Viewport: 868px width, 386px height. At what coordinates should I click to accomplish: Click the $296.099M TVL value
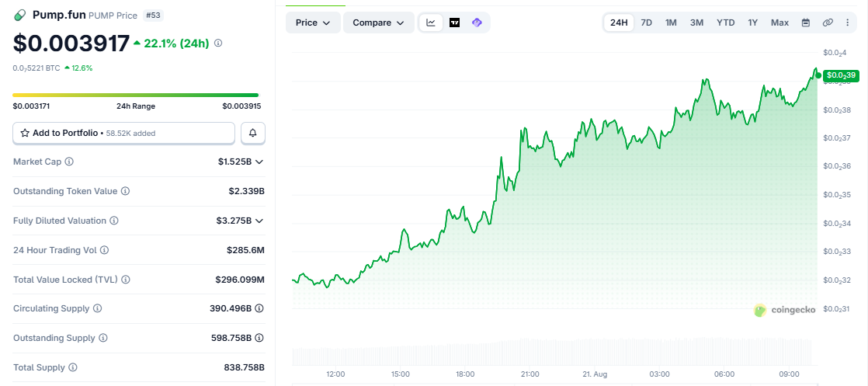click(240, 279)
